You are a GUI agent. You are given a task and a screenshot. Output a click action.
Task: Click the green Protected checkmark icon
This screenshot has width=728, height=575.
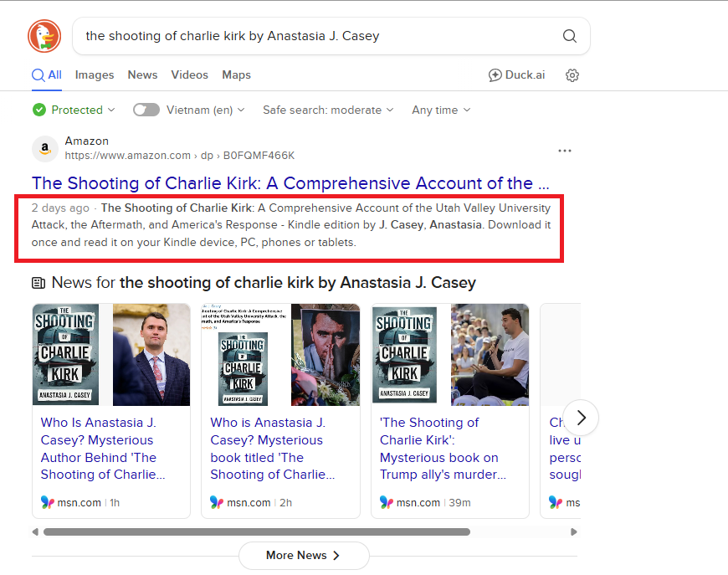(39, 110)
